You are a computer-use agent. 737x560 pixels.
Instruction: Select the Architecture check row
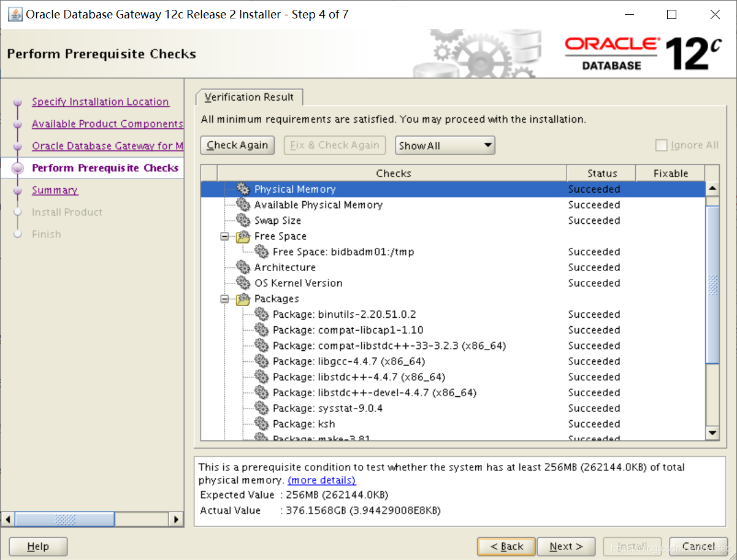pos(453,267)
